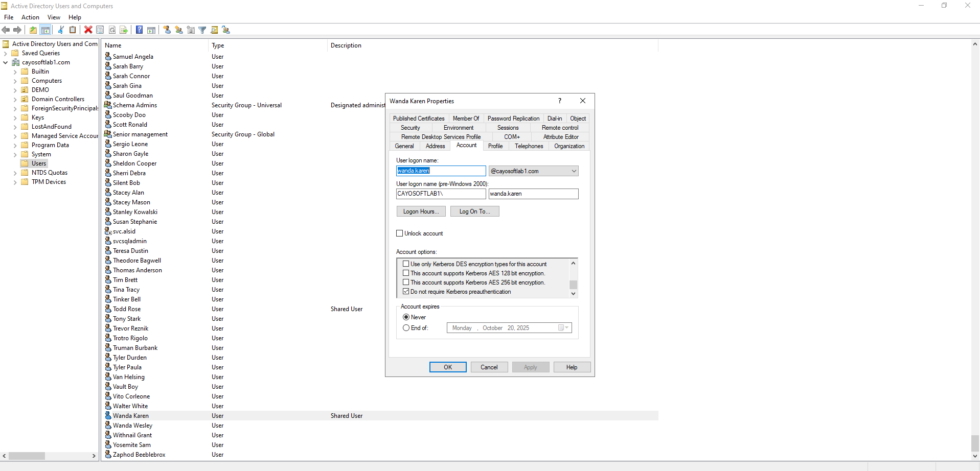Open the Action menu
Viewport: 980px width, 471px height.
[30, 17]
